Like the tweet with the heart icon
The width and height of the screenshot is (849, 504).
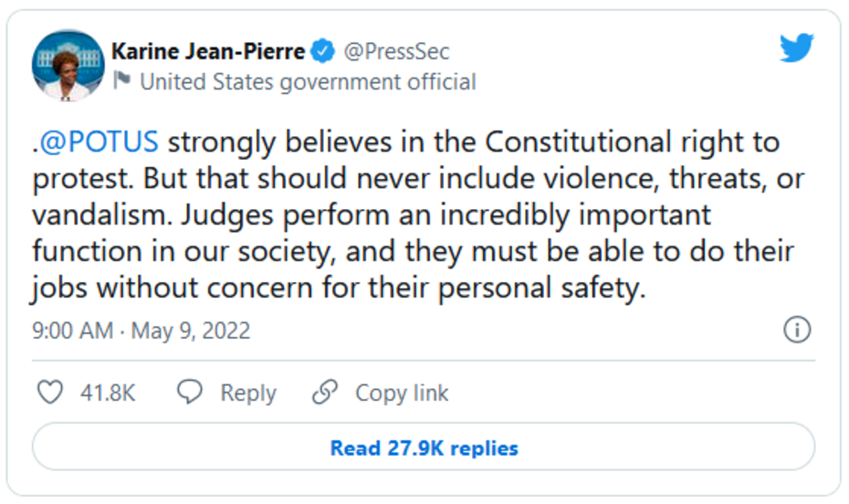[49, 393]
